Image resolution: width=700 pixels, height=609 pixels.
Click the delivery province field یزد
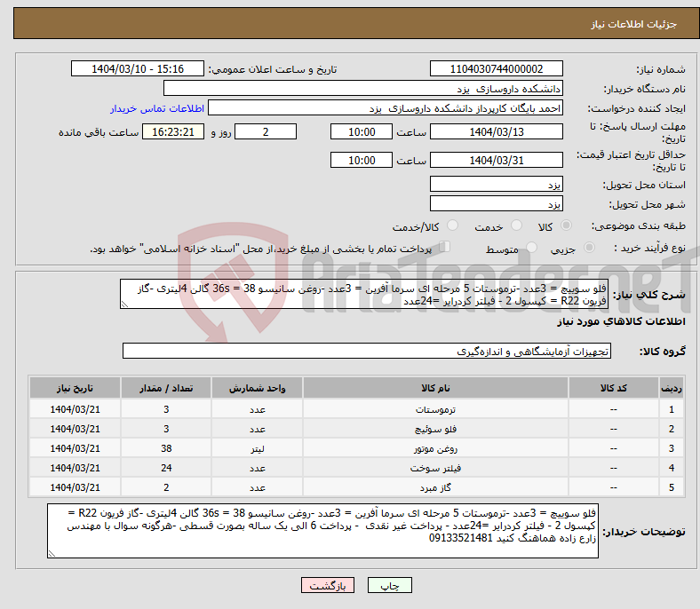(496, 185)
